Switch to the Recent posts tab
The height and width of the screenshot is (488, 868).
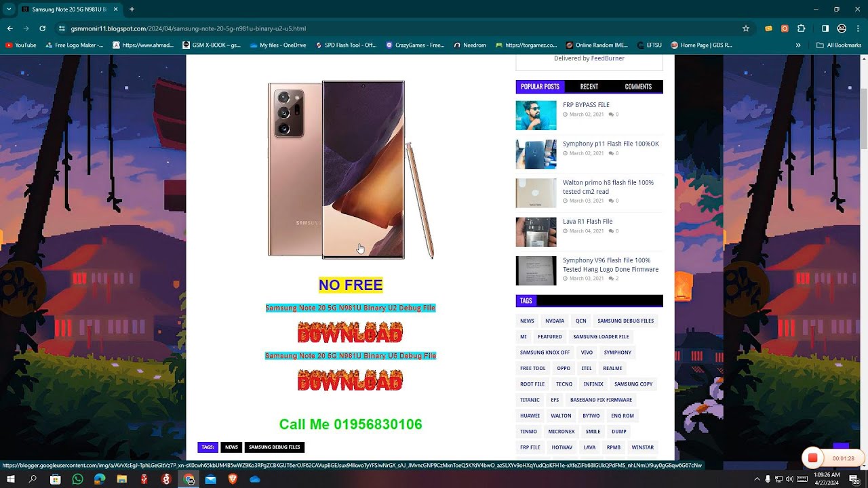pos(589,87)
